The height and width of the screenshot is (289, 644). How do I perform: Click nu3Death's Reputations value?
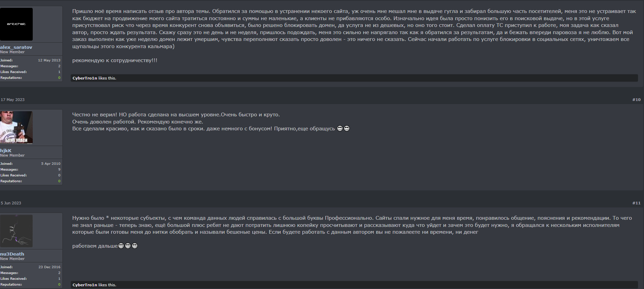pos(59,285)
